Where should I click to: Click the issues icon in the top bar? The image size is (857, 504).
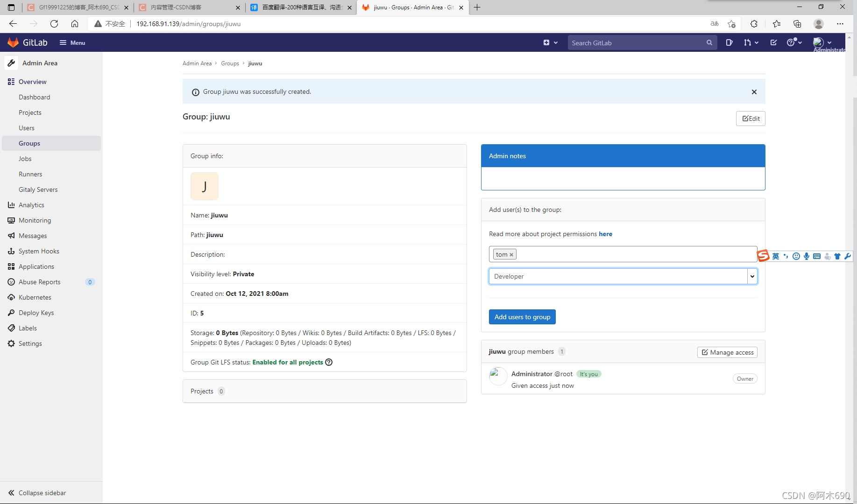click(x=730, y=42)
